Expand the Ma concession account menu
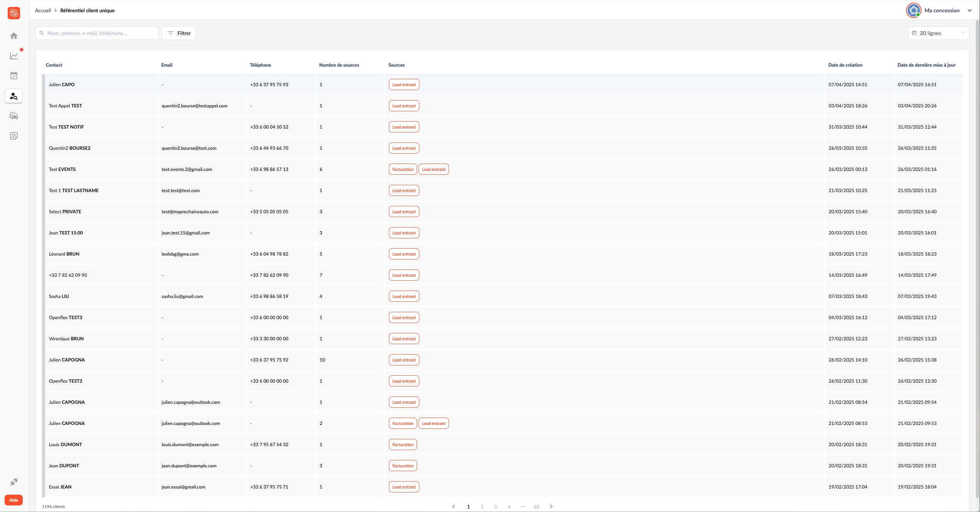The image size is (980, 512). 970,10
